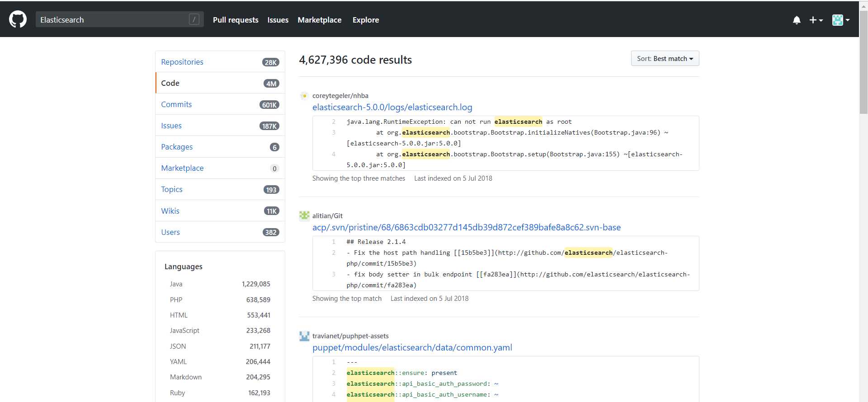Viewport: 868px width, 402px height.
Task: Open the notifications bell
Action: click(x=797, y=20)
